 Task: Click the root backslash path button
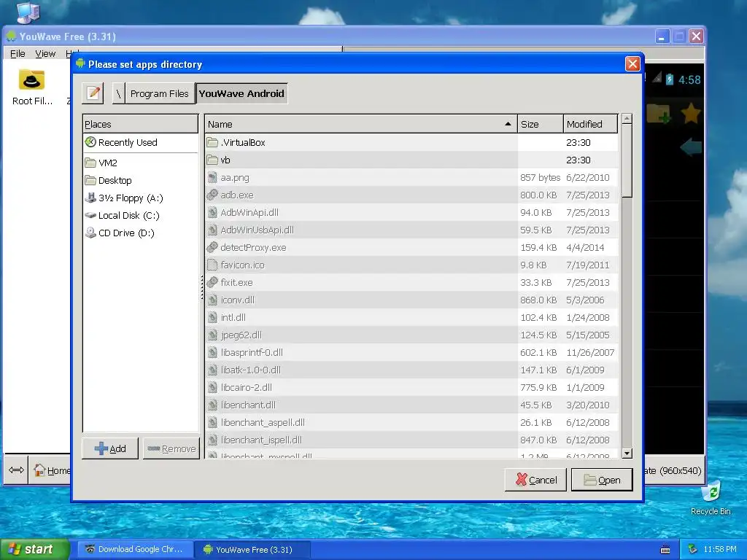[x=119, y=93]
